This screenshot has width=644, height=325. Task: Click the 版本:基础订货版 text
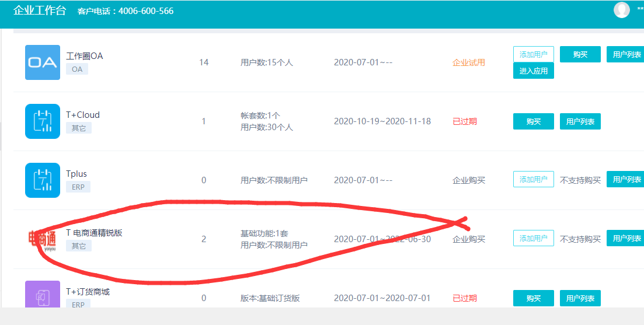tap(270, 298)
